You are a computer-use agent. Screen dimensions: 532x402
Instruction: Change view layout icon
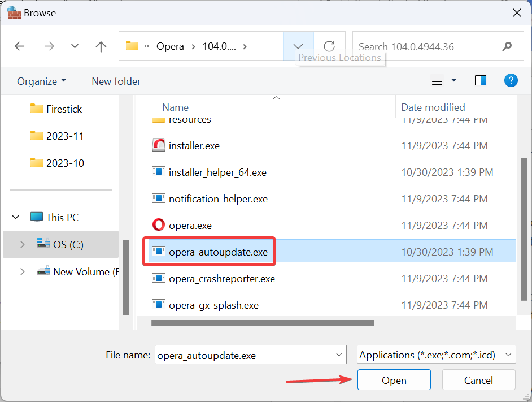[437, 80]
